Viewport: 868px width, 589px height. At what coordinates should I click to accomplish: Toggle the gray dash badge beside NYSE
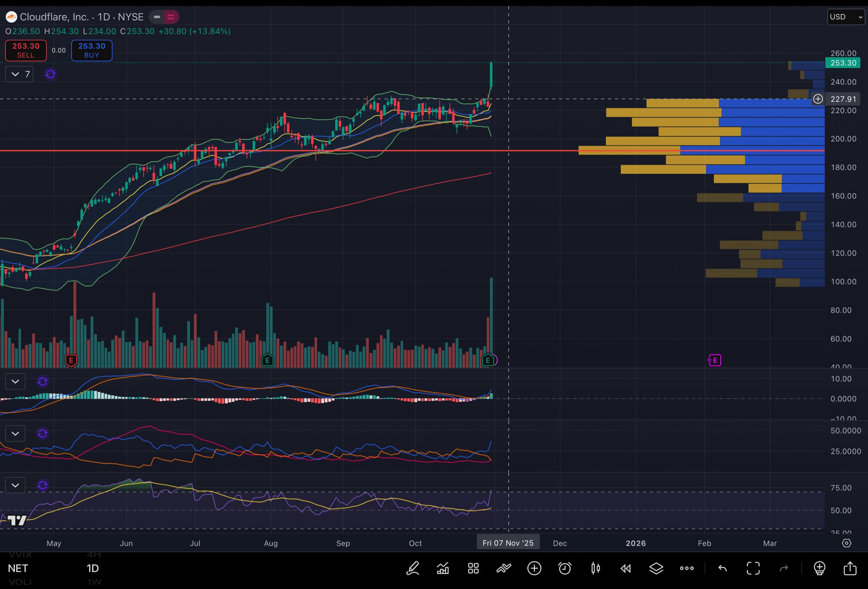tap(157, 17)
